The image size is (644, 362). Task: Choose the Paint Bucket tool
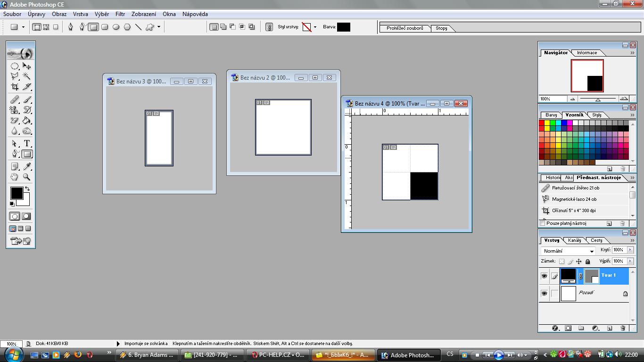coord(27,121)
